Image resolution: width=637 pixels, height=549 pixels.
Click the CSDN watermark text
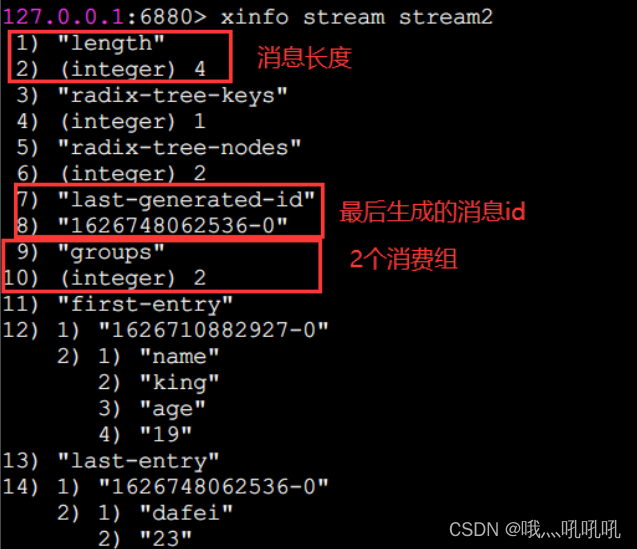(x=535, y=529)
